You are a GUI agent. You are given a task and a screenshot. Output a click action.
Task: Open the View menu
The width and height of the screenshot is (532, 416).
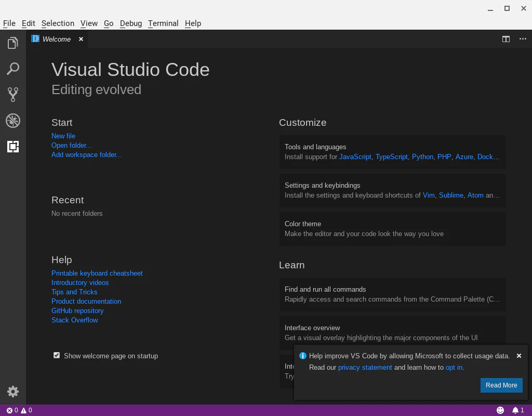(89, 23)
